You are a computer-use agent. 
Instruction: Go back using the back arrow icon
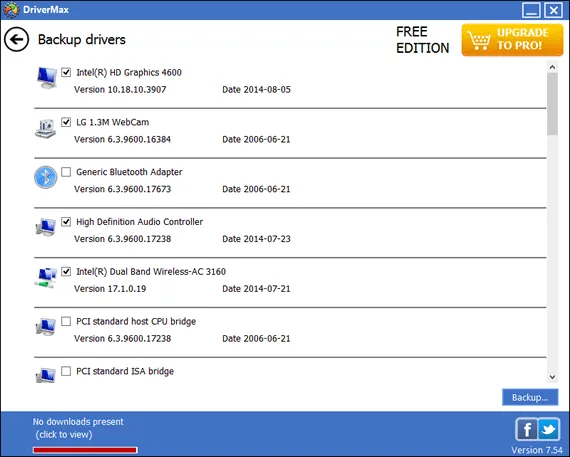(16, 39)
